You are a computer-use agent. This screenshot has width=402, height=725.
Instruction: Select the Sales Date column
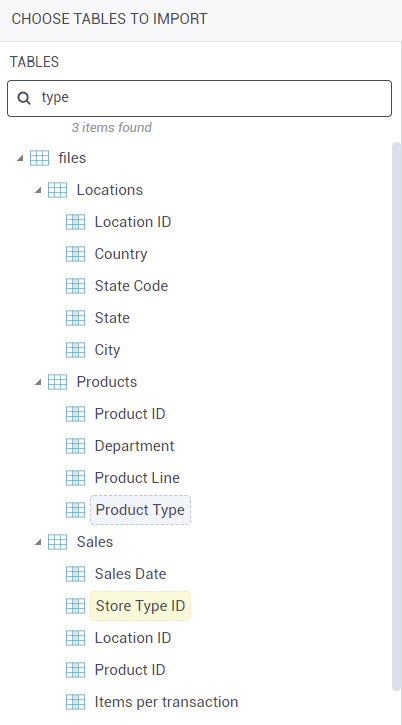(x=130, y=574)
